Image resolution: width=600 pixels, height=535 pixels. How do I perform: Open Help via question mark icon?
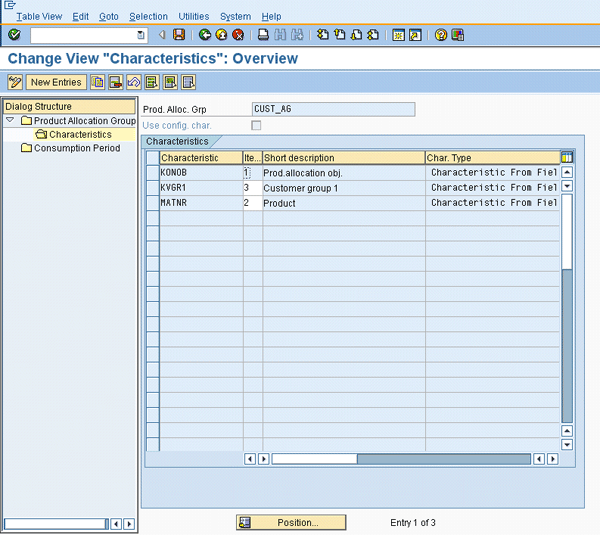(x=441, y=35)
